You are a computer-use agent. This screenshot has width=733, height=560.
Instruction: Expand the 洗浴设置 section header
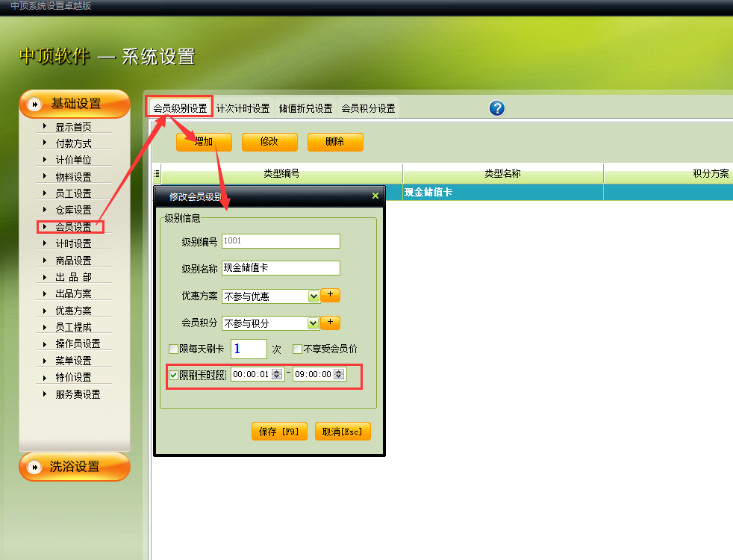[75, 467]
